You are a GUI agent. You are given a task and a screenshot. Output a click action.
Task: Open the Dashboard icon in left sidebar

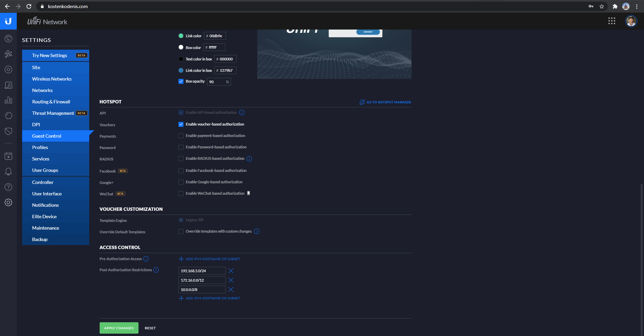[x=8, y=39]
